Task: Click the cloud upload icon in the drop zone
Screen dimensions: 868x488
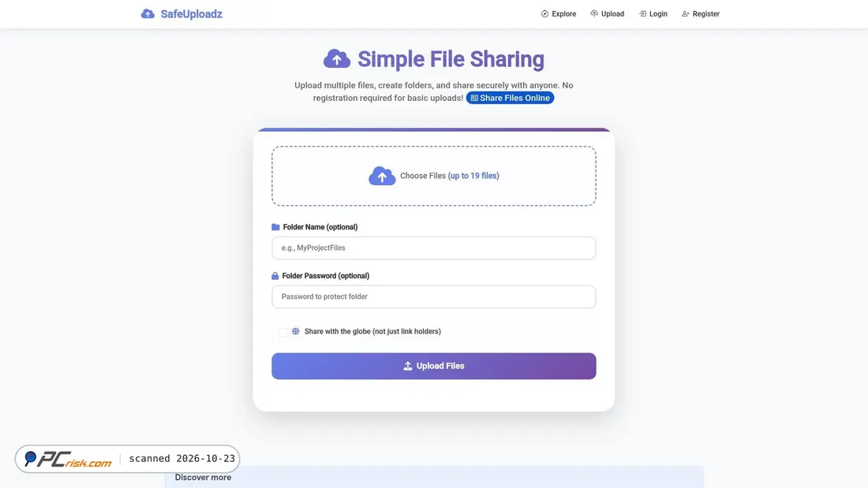Action: point(382,176)
